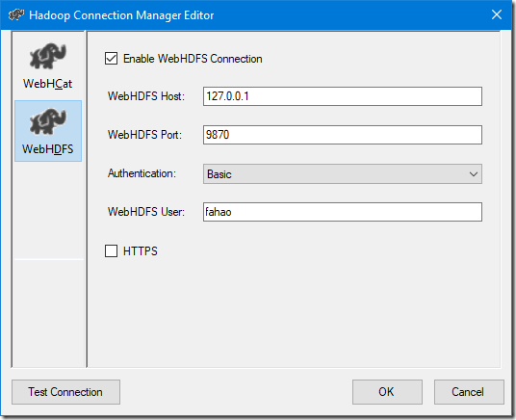
Task: Click the Cancel button
Action: click(x=469, y=392)
